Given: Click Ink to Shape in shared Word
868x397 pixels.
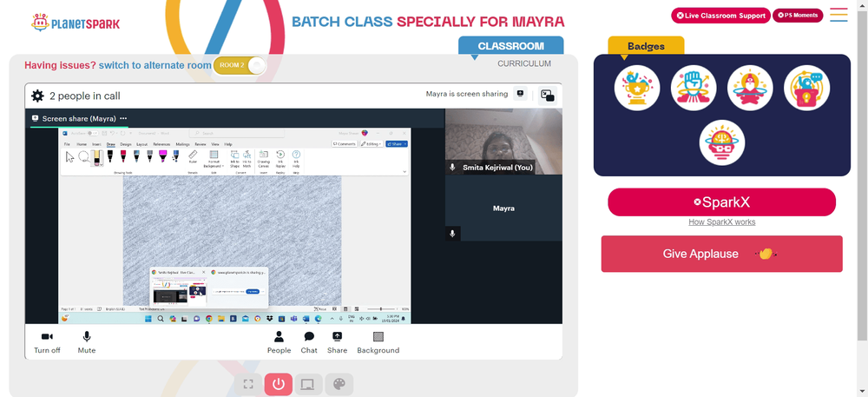Looking at the screenshot, I should tap(234, 160).
